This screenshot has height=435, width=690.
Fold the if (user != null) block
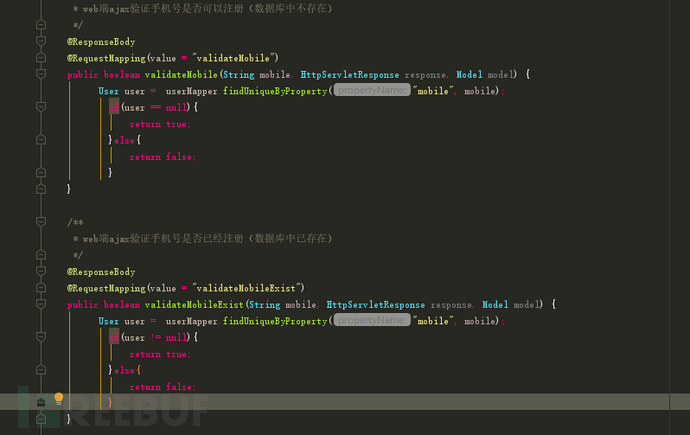click(x=41, y=337)
